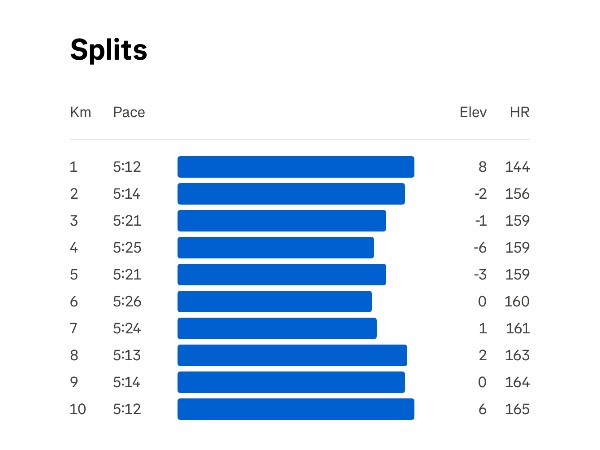This screenshot has width=600, height=450.
Task: Click the Splits heading
Action: pyautogui.click(x=109, y=51)
